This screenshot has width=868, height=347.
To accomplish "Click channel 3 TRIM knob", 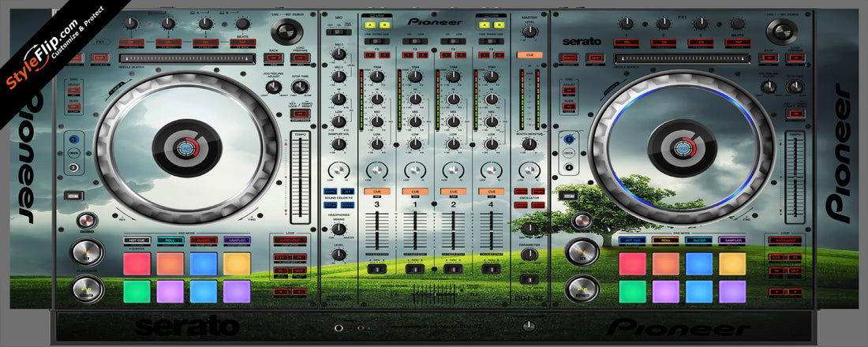I will point(376,76).
